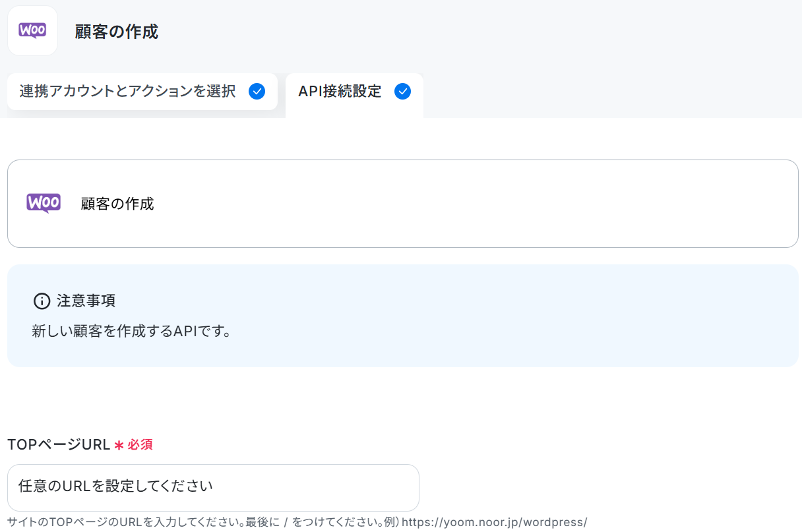Click the TOPページURL field label

coord(58,445)
